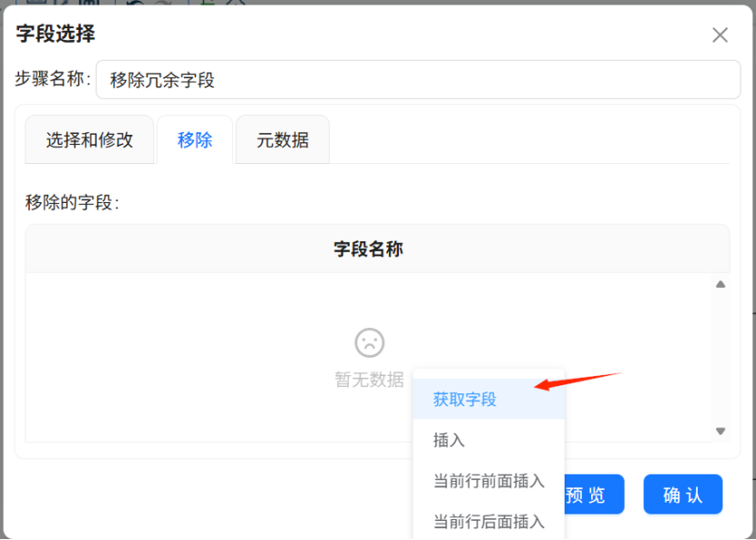The image size is (756, 540).
Task: Click the 确认 button
Action: (x=683, y=494)
